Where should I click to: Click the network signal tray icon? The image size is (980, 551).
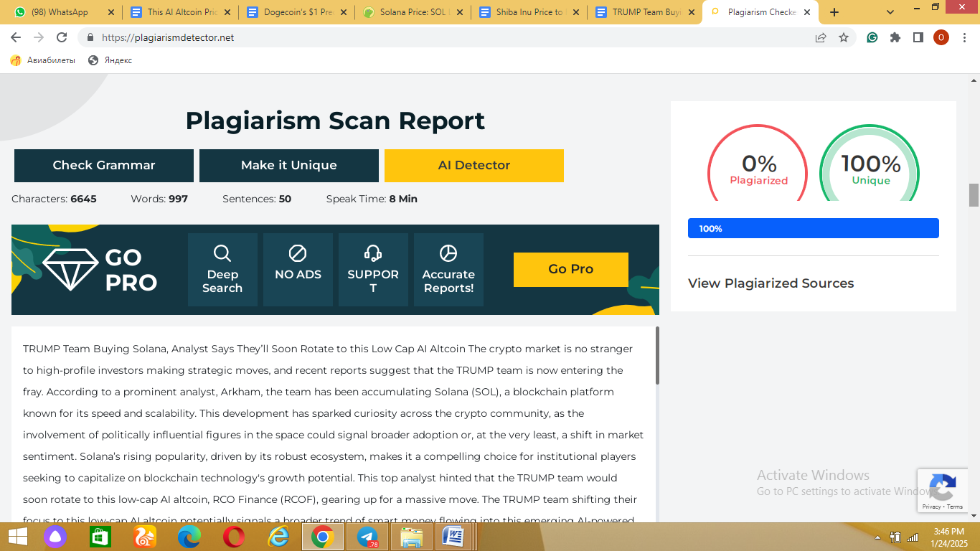click(913, 537)
